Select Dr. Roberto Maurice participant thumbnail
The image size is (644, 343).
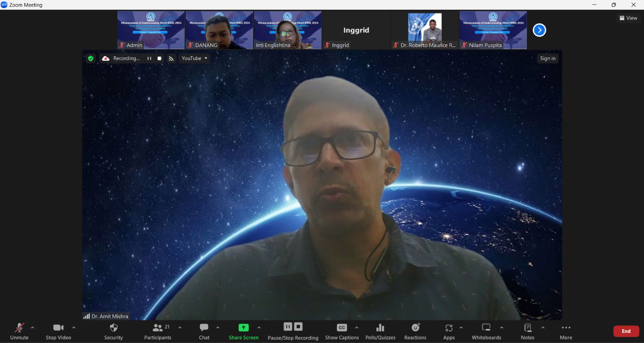pos(425,30)
